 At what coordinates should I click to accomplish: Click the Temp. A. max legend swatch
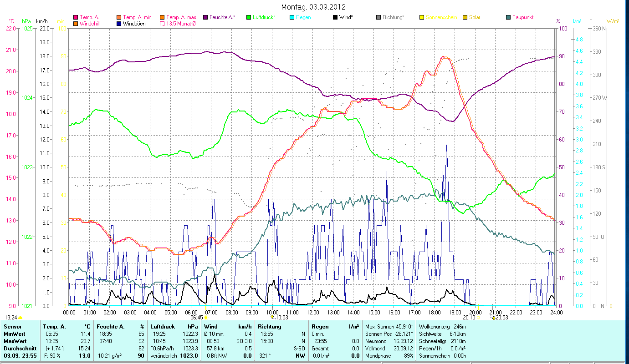(x=162, y=18)
